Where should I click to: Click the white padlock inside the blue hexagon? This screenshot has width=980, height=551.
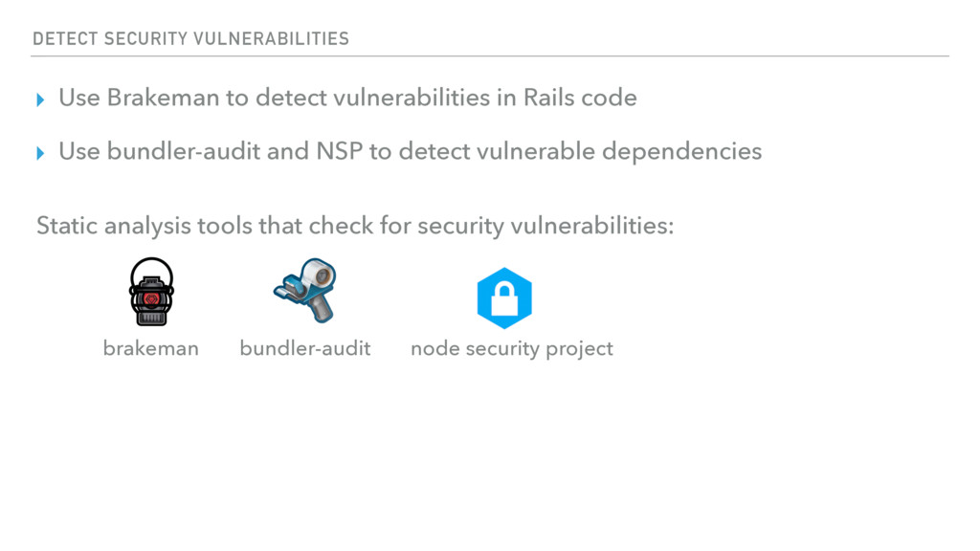click(x=504, y=298)
